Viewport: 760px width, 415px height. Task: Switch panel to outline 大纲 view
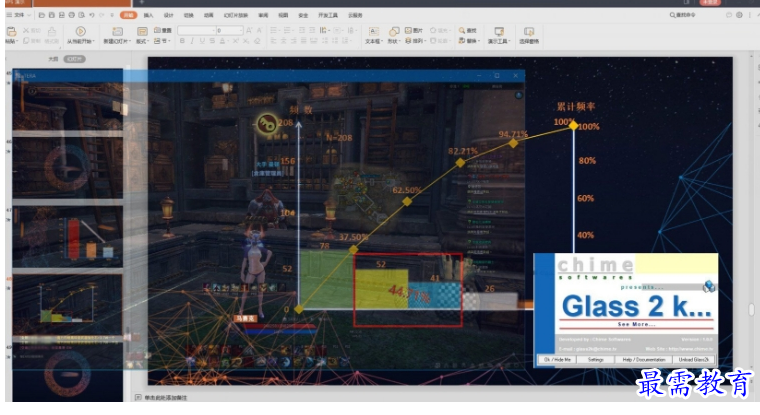click(x=53, y=59)
